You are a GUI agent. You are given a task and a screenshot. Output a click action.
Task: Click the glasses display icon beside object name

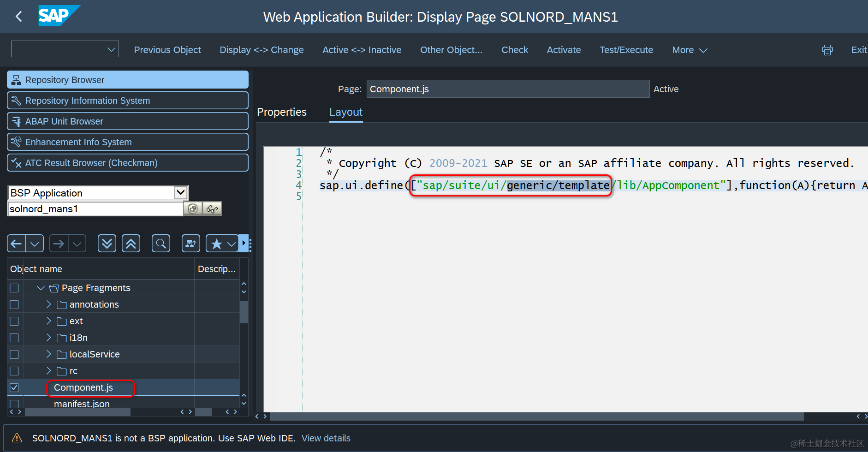[212, 208]
